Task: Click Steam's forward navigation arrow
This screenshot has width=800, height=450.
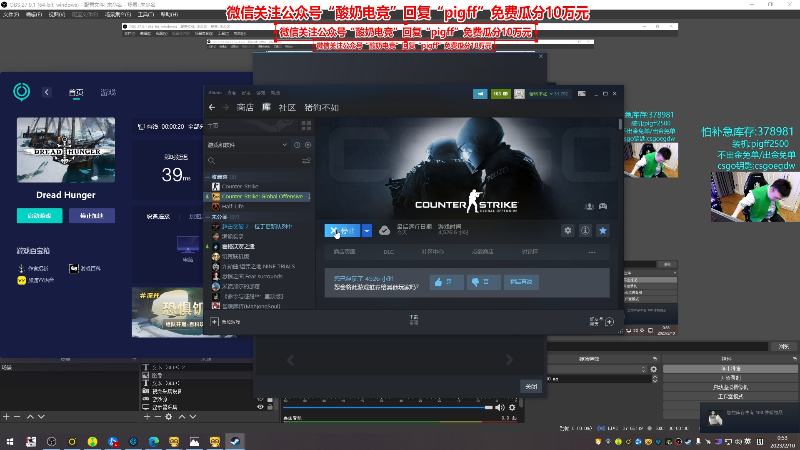Action: click(226, 107)
